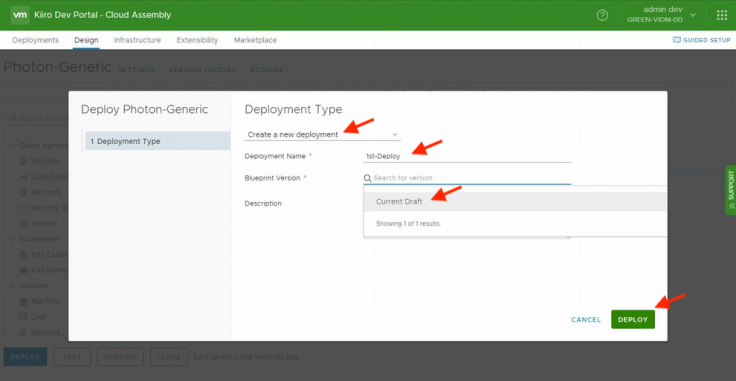Select the Cloud Agnostic Volume icon
The height and width of the screenshot is (381, 736).
click(23, 223)
